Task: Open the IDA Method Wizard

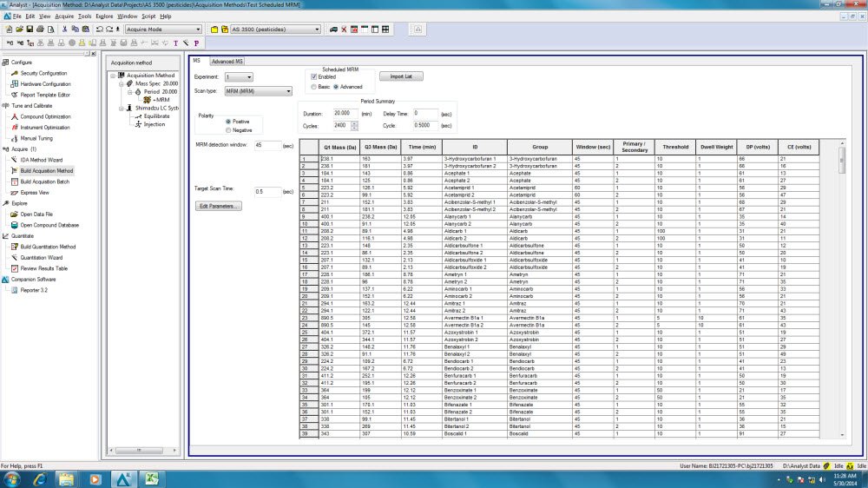Action: click(x=41, y=160)
